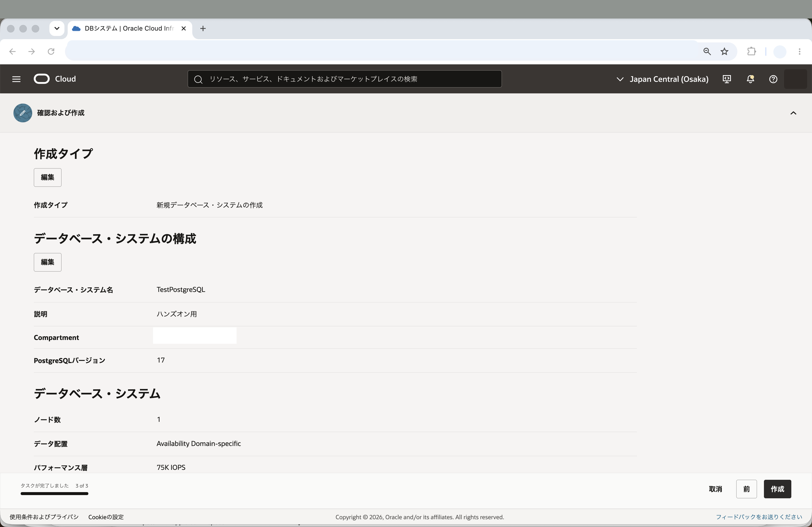812x527 pixels.
Task: Open the 使用条件およびプライバシ link
Action: pyautogui.click(x=44, y=517)
